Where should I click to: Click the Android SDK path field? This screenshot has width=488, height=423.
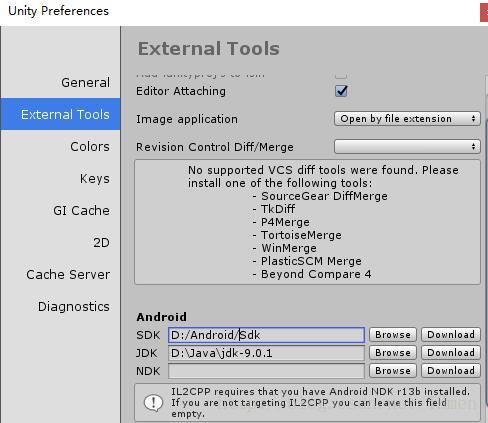(x=266, y=335)
